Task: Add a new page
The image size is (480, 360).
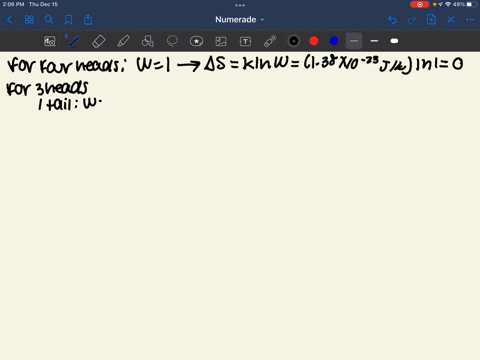Action: coord(431,19)
